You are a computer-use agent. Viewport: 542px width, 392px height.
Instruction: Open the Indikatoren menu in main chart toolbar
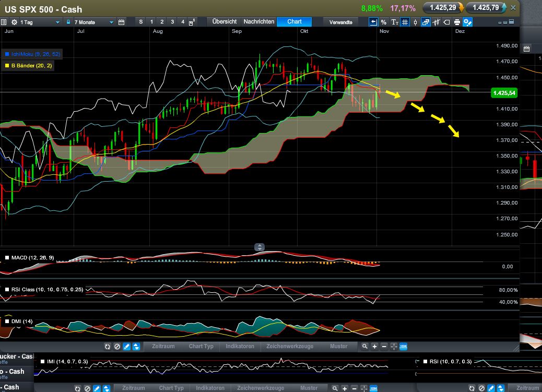[x=240, y=347]
